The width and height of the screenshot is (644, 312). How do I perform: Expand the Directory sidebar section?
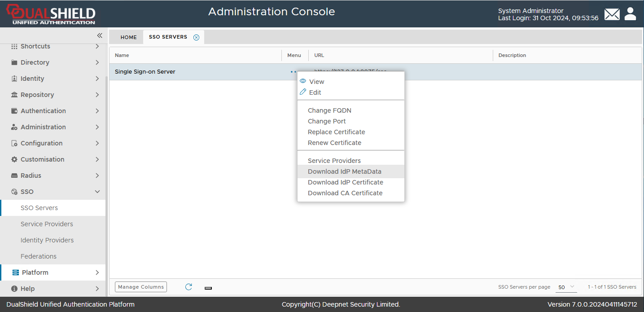[54, 62]
